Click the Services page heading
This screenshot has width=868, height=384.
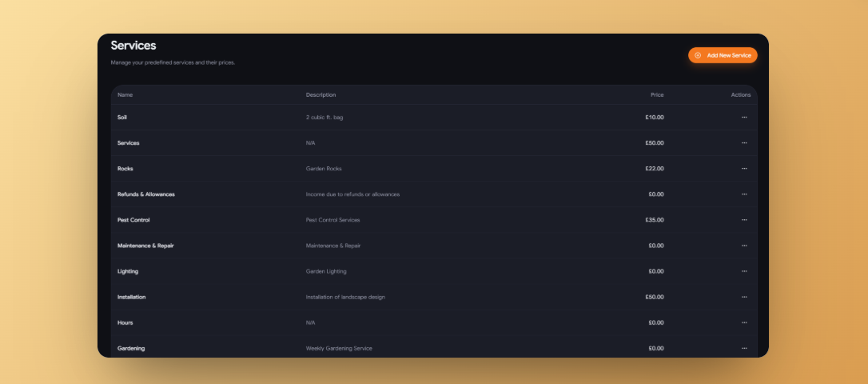point(133,46)
